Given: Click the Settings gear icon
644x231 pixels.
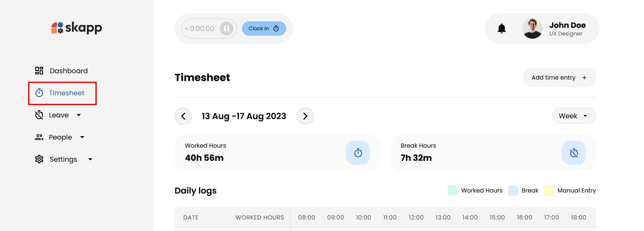Looking at the screenshot, I should [39, 159].
